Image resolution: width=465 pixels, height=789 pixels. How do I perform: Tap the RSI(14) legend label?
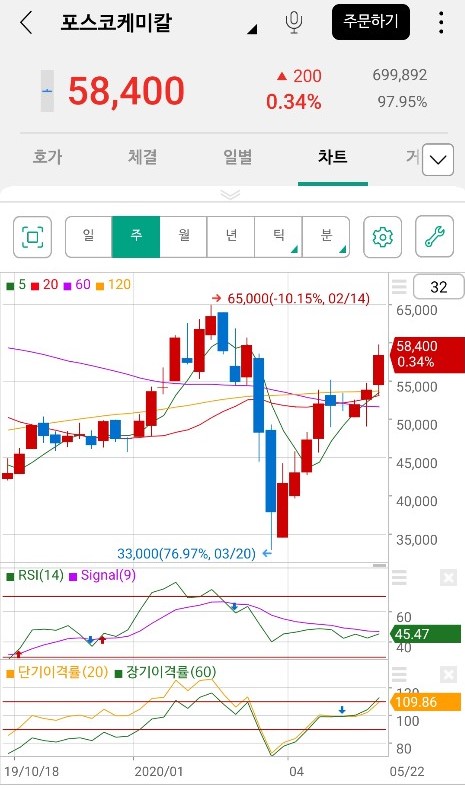click(35, 575)
